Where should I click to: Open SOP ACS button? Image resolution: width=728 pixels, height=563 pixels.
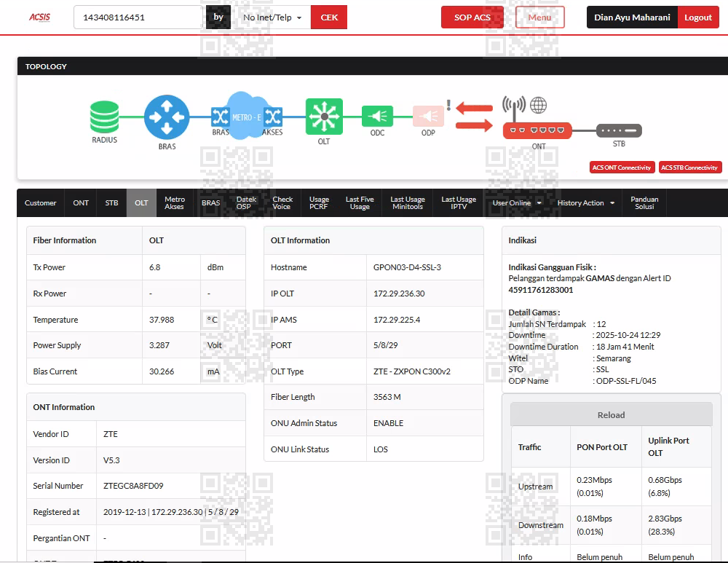472,17
